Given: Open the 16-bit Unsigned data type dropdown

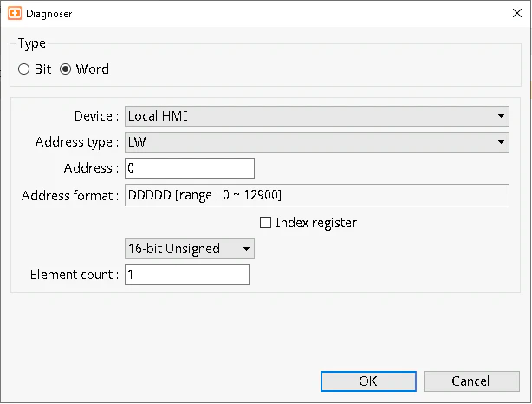Looking at the screenshot, I should [190, 249].
